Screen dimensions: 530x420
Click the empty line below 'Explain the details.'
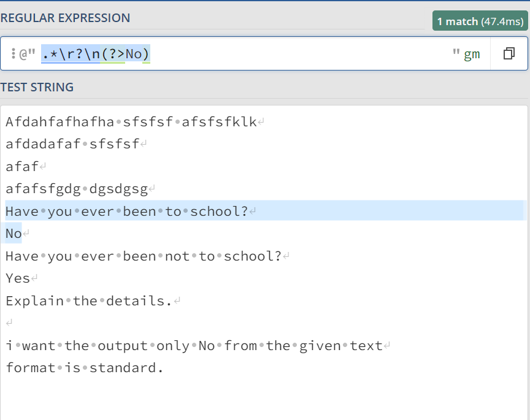pyautogui.click(x=123, y=323)
